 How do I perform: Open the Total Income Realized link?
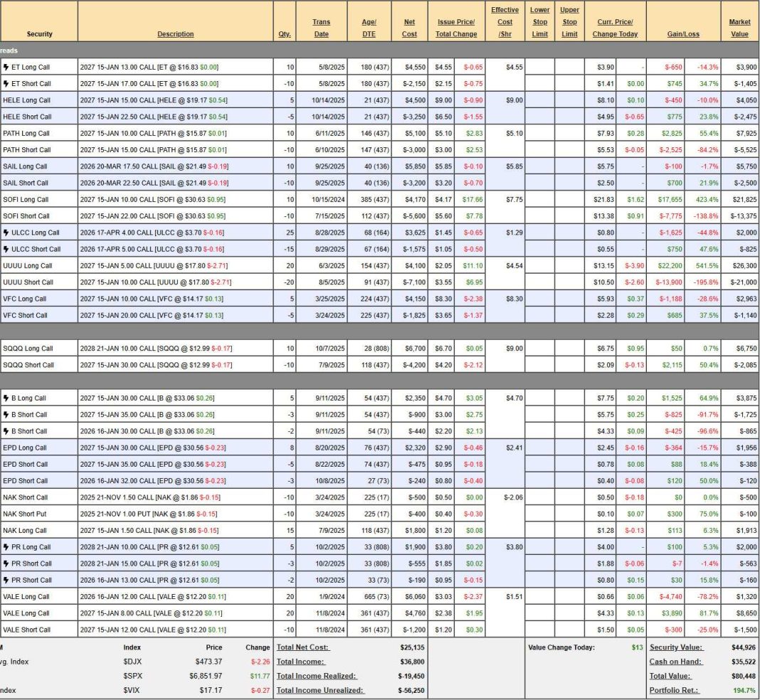[316, 676]
